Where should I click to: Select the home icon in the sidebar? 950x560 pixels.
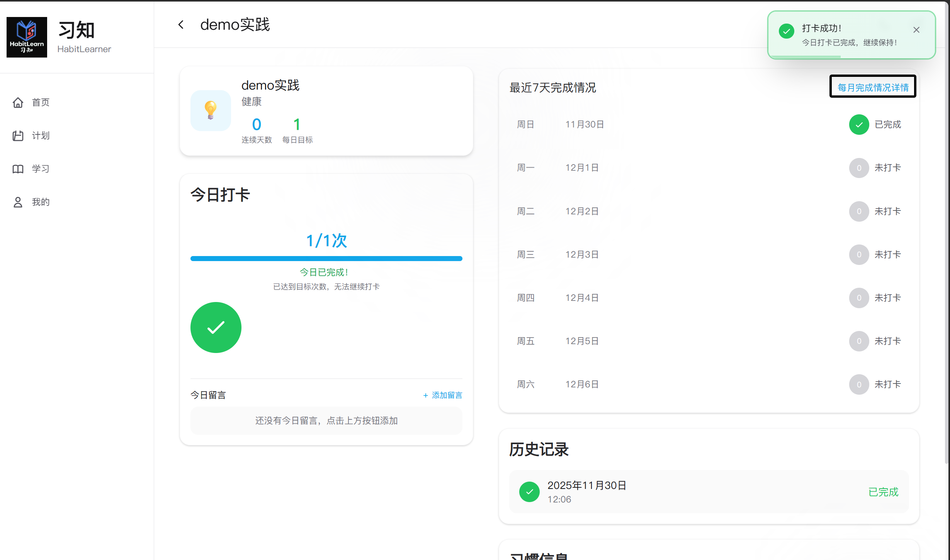pyautogui.click(x=18, y=102)
